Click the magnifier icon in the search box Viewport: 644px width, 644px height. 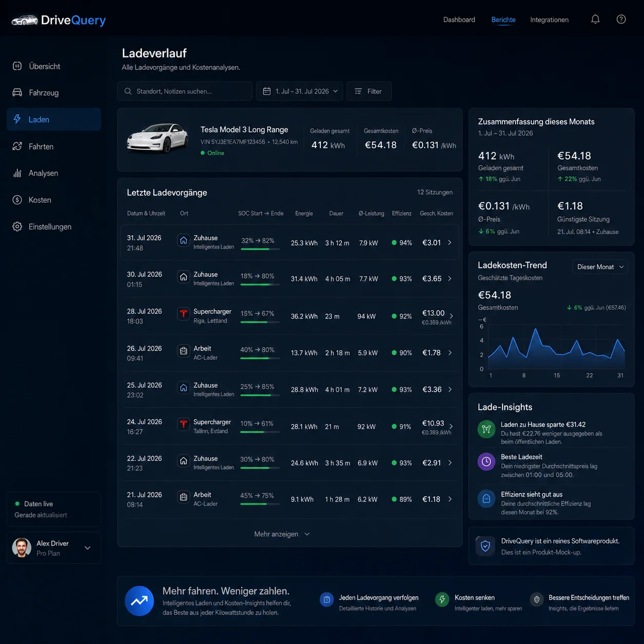pyautogui.click(x=128, y=91)
